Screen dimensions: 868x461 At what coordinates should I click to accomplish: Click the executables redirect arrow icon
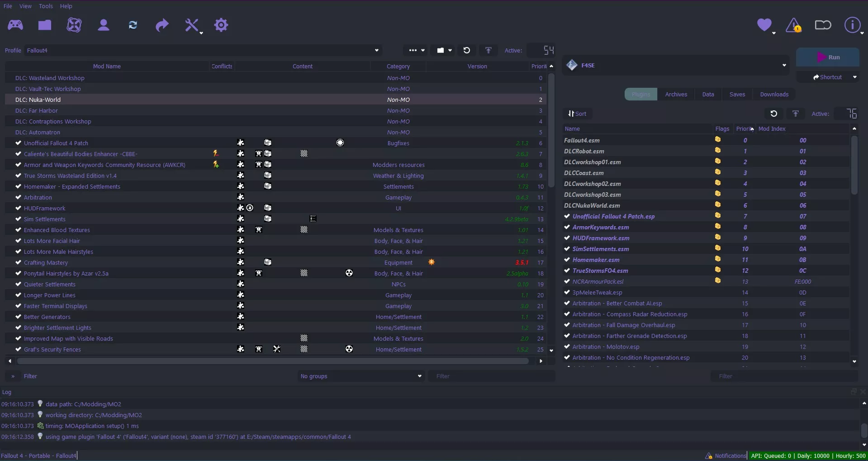162,25
